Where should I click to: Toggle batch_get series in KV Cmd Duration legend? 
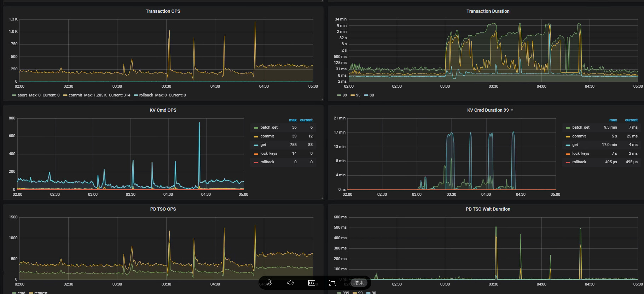pos(581,128)
